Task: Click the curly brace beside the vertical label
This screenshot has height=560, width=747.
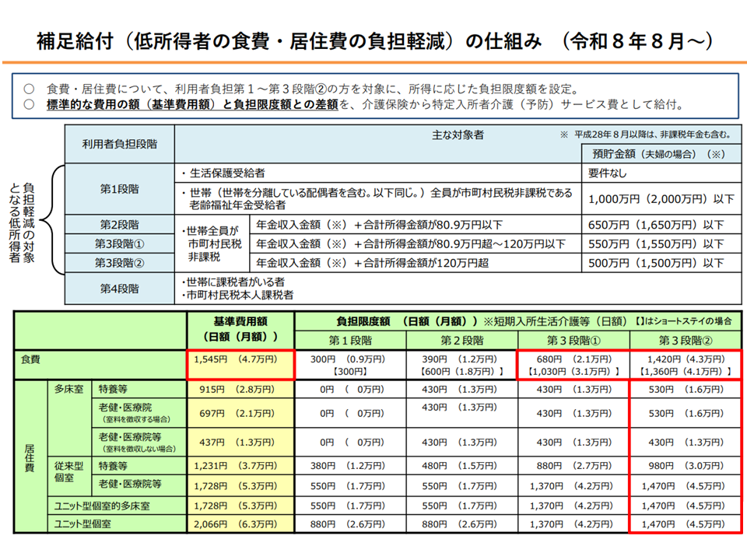Action: pyautogui.click(x=56, y=221)
